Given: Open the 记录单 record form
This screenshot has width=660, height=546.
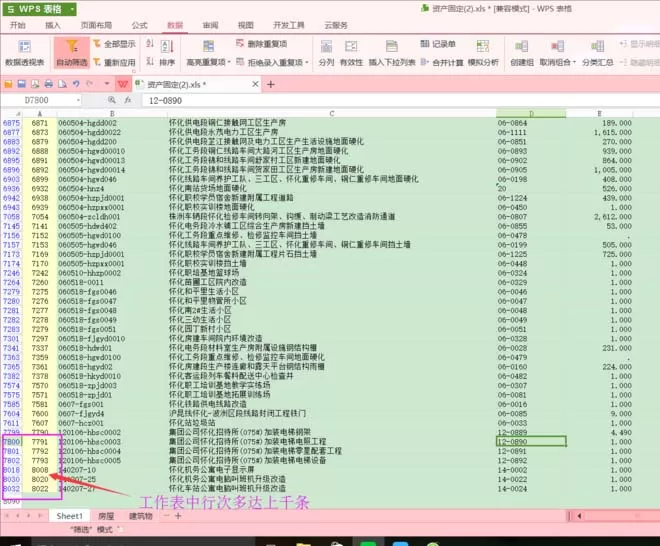Looking at the screenshot, I should 438,44.
